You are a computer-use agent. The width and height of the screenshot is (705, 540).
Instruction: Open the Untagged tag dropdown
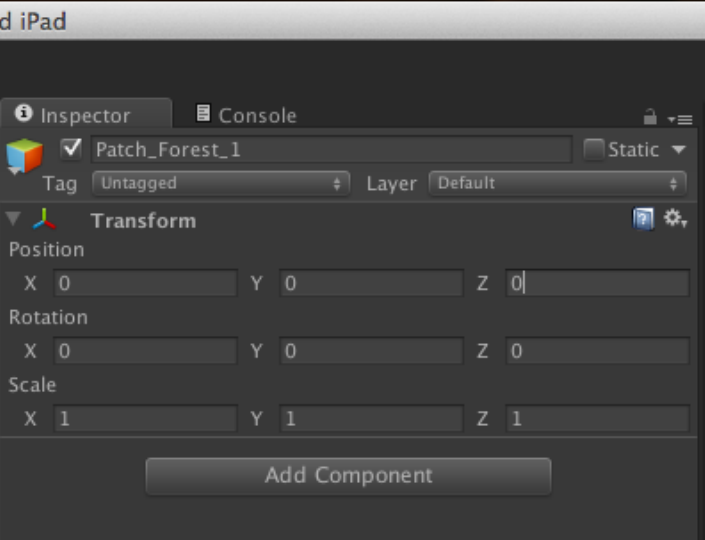(x=220, y=183)
